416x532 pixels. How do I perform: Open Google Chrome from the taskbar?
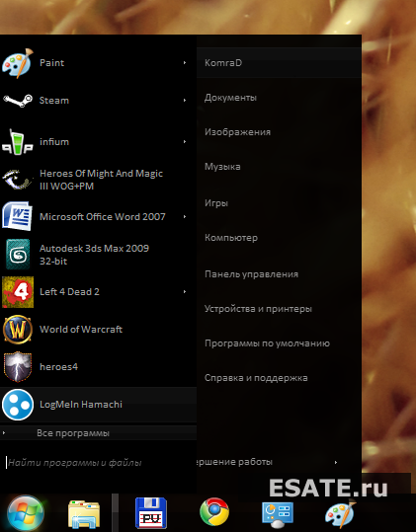click(x=214, y=512)
